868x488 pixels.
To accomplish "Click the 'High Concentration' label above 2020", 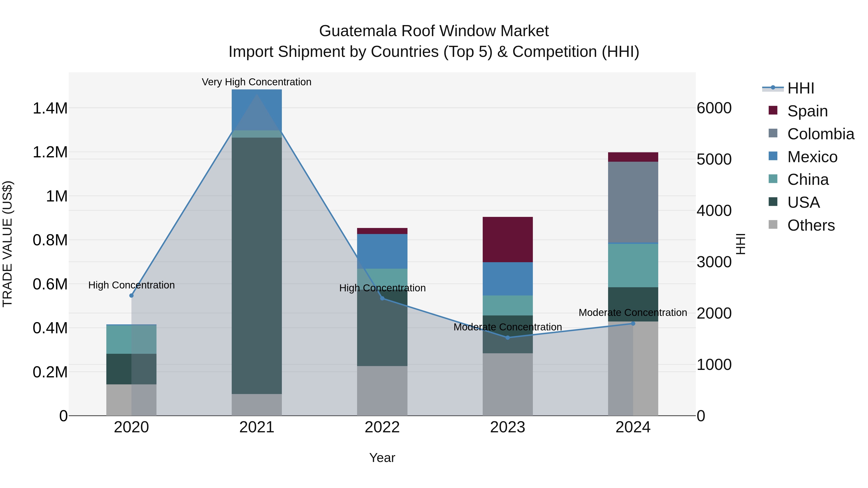I will 131,285.
